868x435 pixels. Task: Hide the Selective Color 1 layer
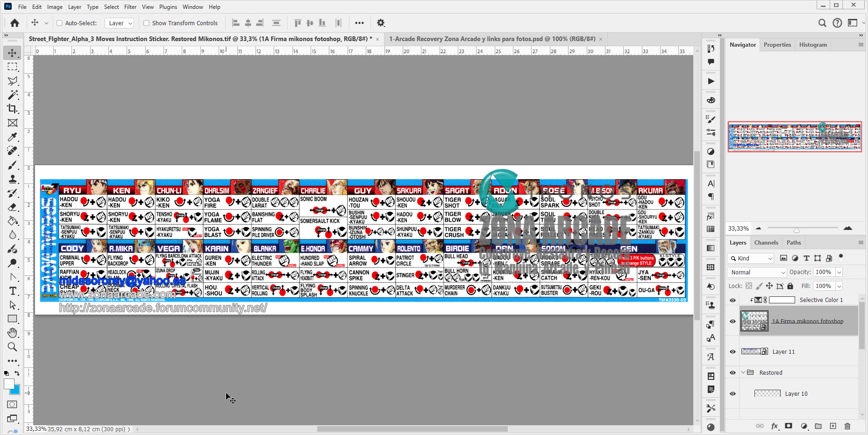coord(733,300)
